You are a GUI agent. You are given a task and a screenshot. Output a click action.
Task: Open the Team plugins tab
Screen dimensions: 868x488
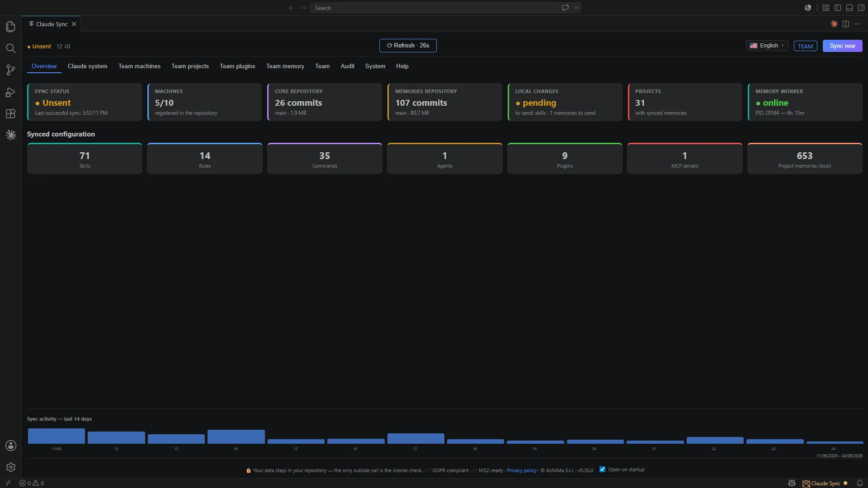(x=237, y=66)
